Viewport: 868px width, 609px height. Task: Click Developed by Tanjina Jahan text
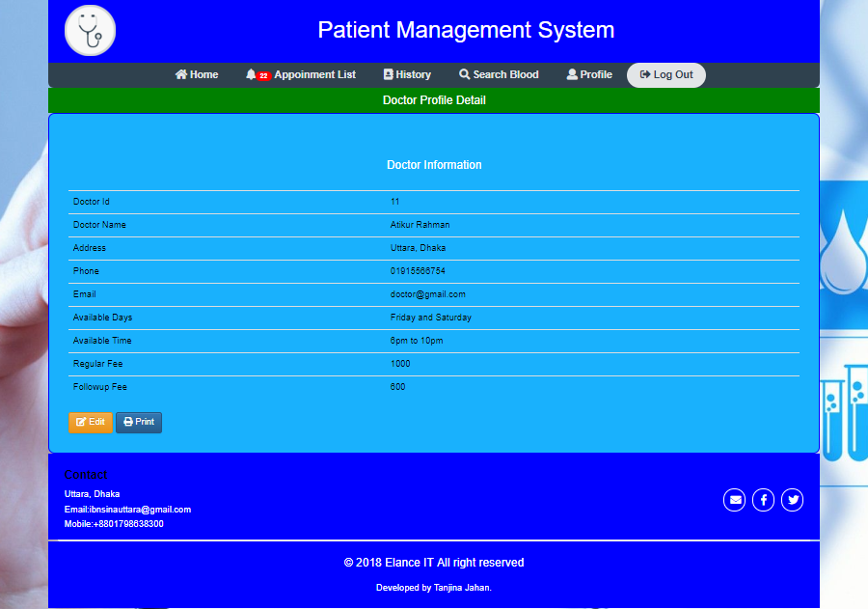pos(434,588)
